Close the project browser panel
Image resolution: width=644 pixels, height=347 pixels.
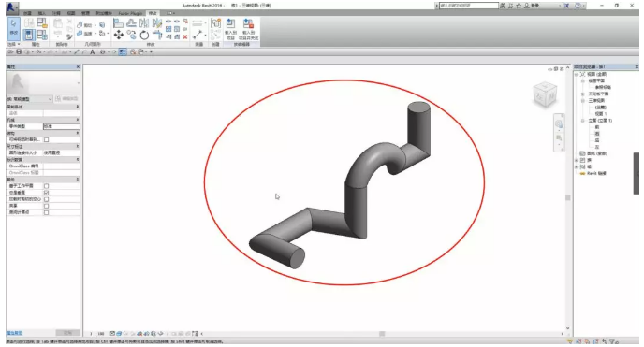(637, 66)
